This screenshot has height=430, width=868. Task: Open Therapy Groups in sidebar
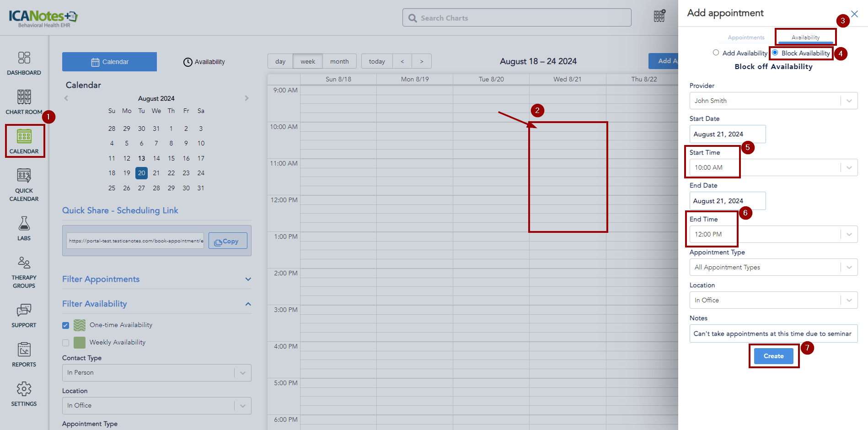tap(24, 272)
